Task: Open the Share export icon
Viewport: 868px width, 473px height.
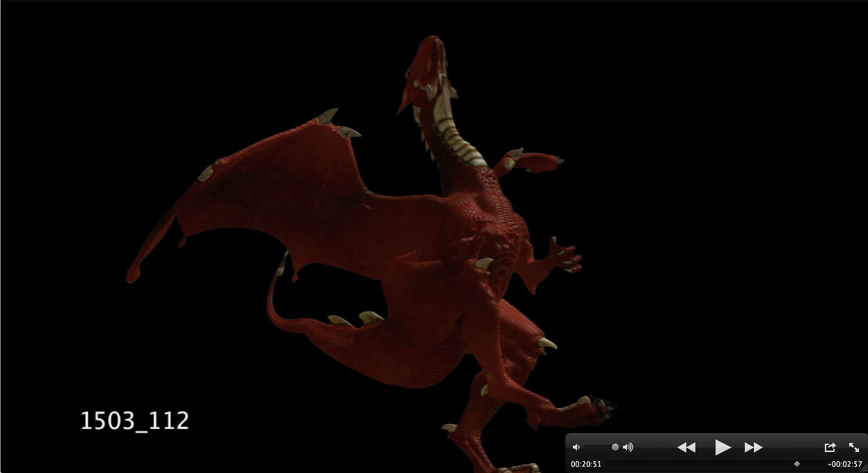Action: coord(830,447)
